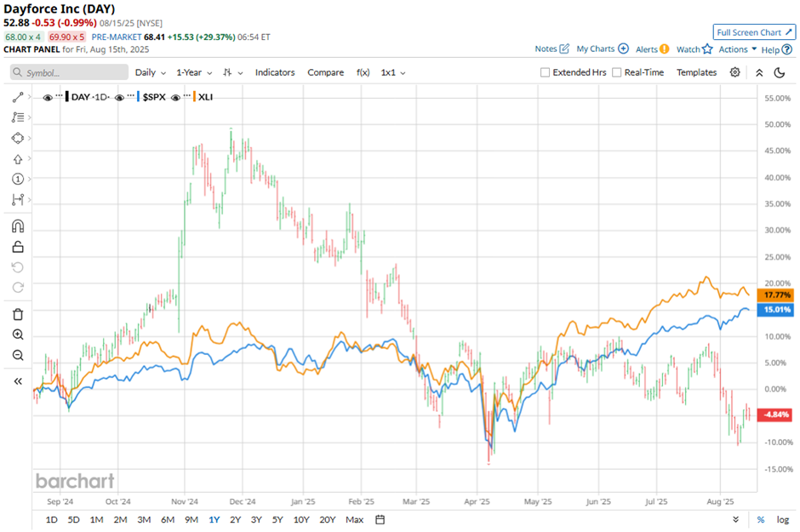Screen dimensions: 800x532
Task: Add to My Charts plus icon
Action: click(624, 49)
